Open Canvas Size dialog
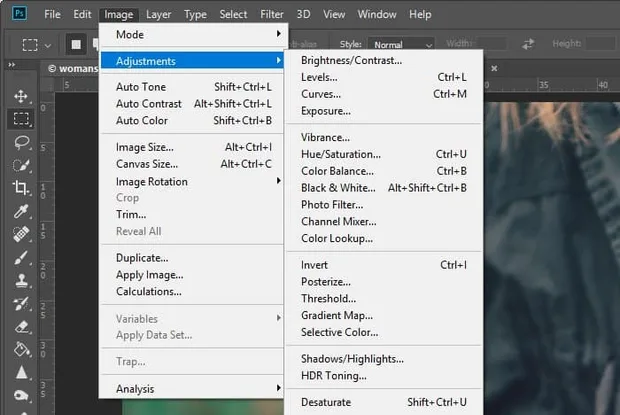The width and height of the screenshot is (620, 415). 193,164
